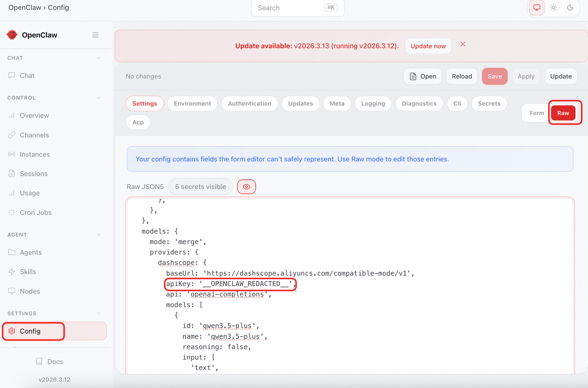Go to Usage in the sidebar
Screen dimensions: 588x388
(54, 193)
